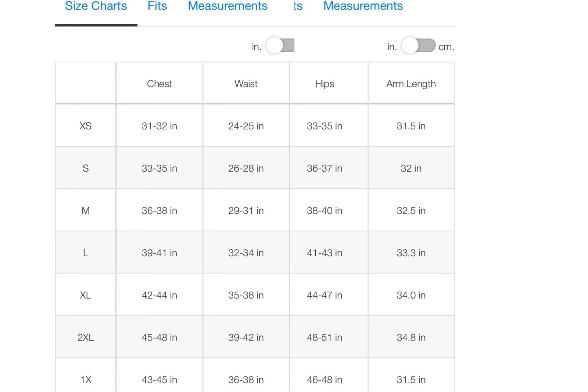Click the partially hidden 'ts' tab

tap(298, 6)
